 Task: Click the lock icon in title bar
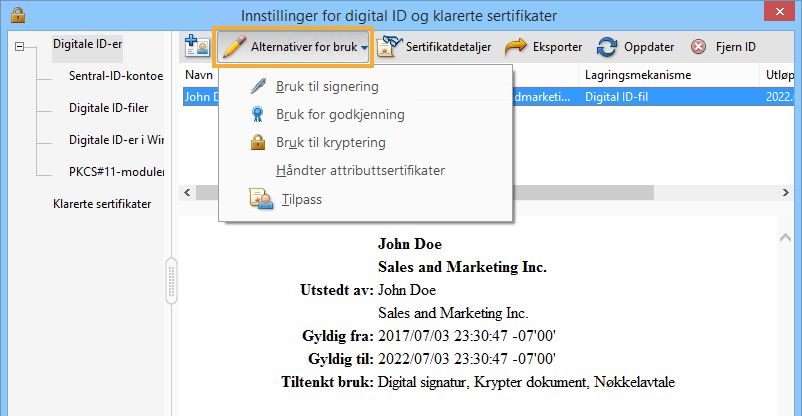pyautogui.click(x=18, y=15)
